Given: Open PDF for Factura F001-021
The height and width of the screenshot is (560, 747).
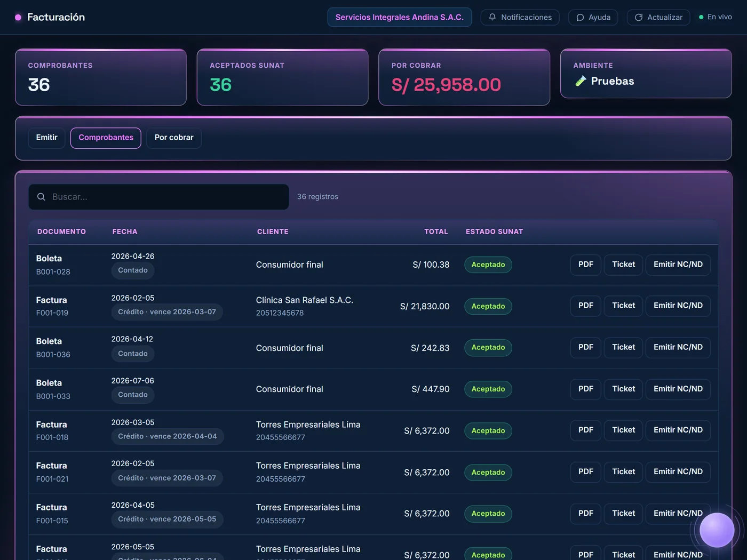Looking at the screenshot, I should tap(586, 471).
